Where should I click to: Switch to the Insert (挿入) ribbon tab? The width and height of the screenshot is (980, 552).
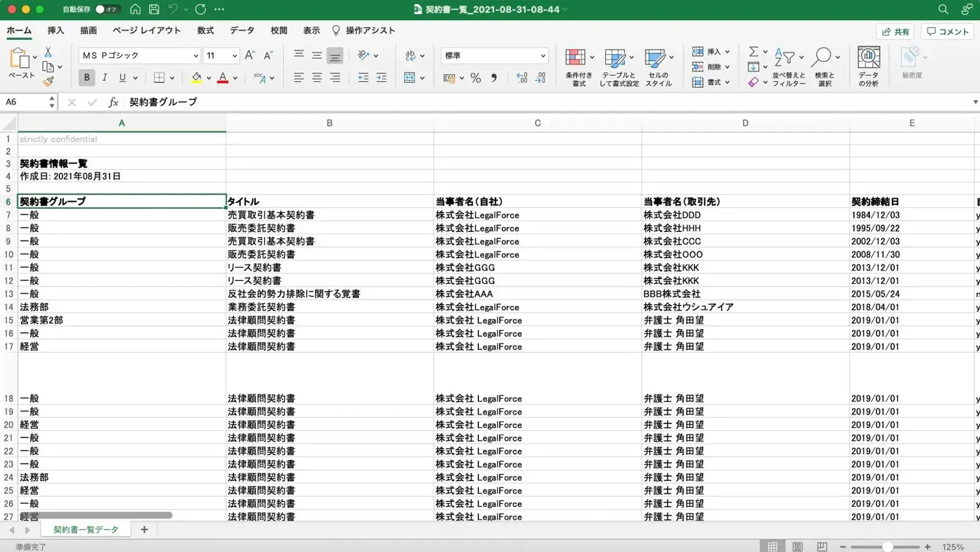[56, 31]
